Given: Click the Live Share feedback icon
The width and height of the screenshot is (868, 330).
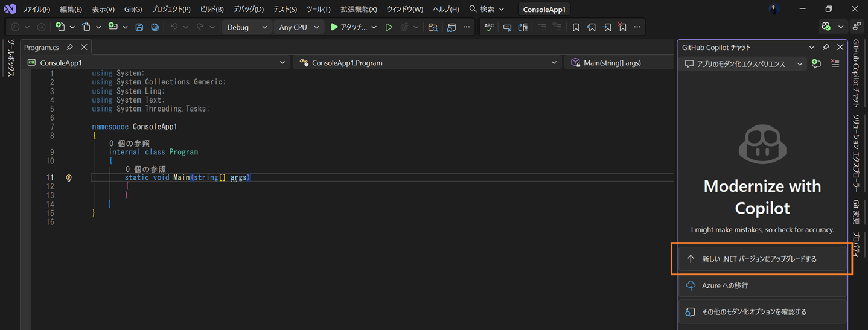Looking at the screenshot, I should pos(857,27).
